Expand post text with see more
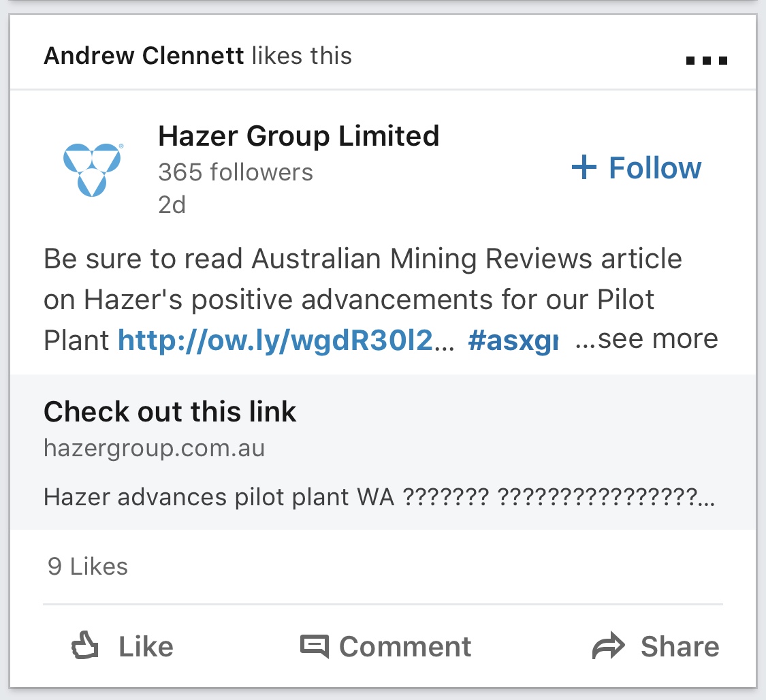This screenshot has height=700, width=766. (x=646, y=338)
